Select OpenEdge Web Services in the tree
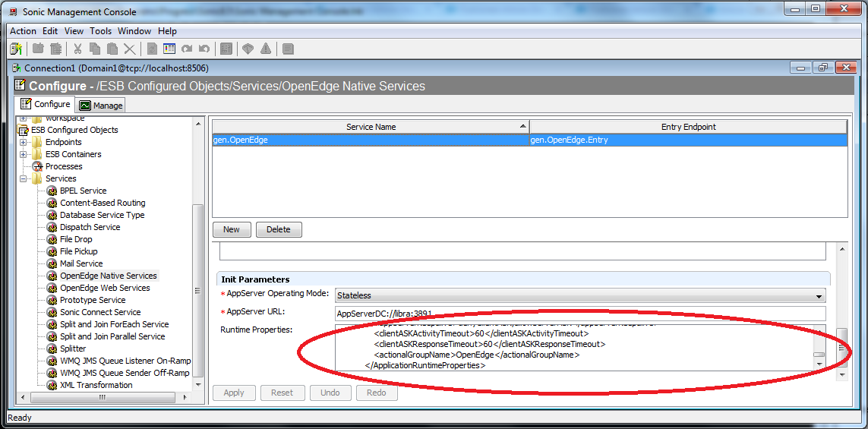 [105, 288]
